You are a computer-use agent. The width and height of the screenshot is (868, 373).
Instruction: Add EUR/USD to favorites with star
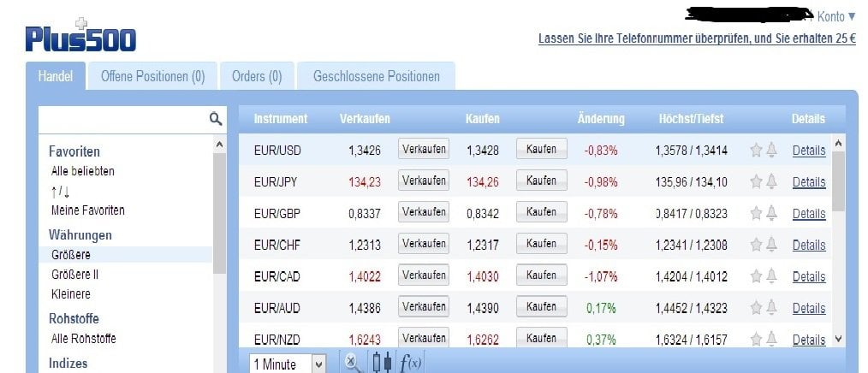pos(756,150)
